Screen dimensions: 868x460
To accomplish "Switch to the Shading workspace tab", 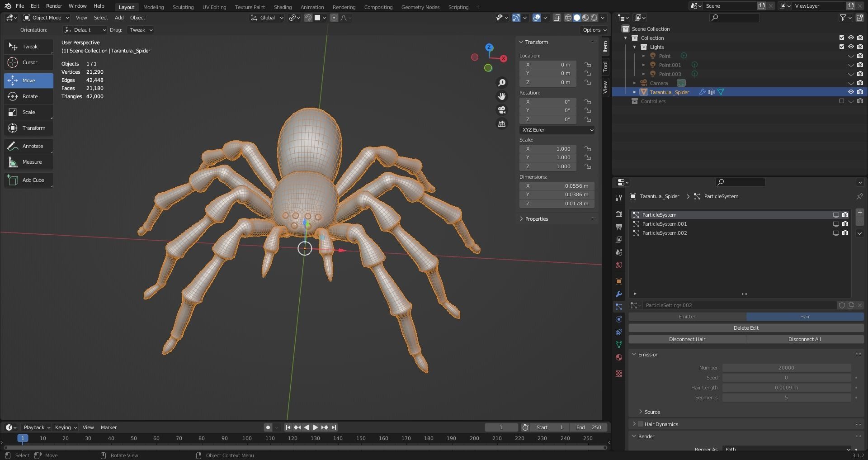I will [283, 7].
